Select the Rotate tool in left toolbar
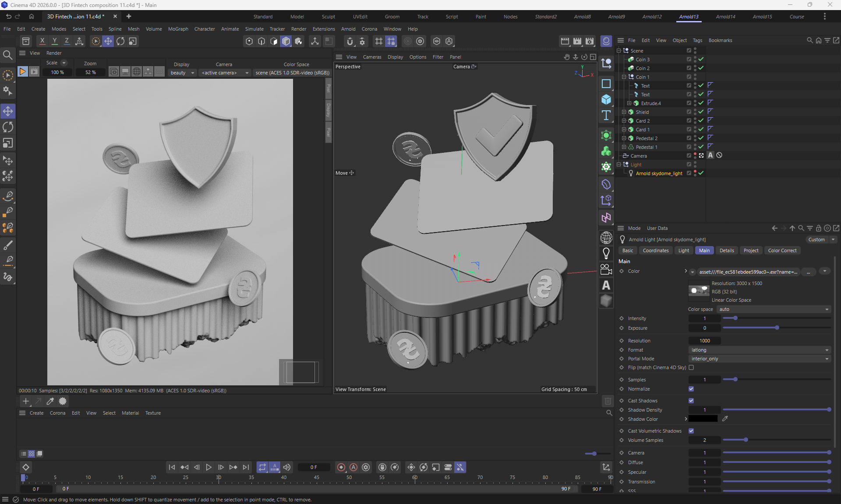 pos(8,127)
